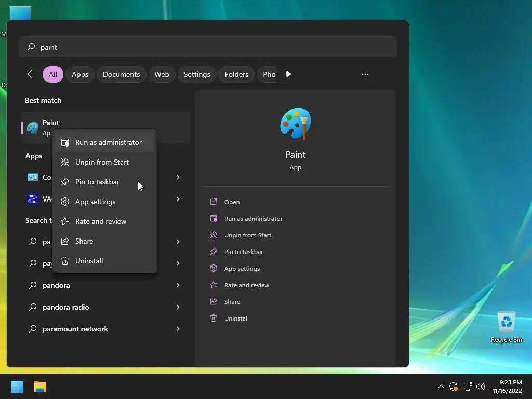Choose Run as administrator in context menu
This screenshot has width=532, height=399.
(x=104, y=142)
